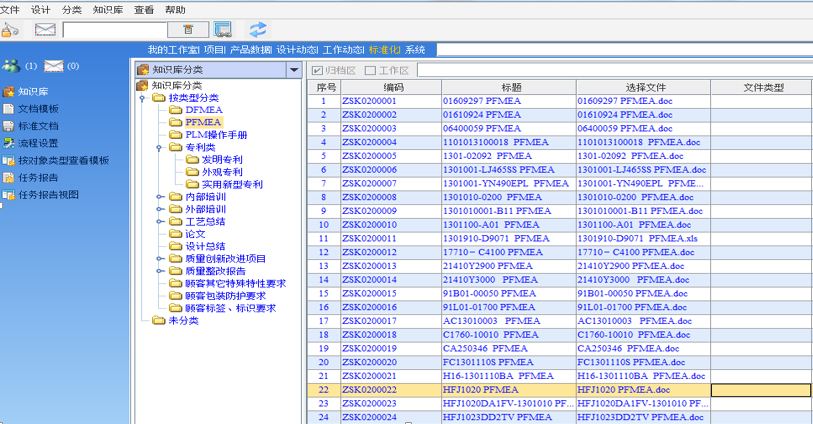This screenshot has height=424, width=813.
Task: Switch to the 产品数据 tab
Action: tap(250, 49)
